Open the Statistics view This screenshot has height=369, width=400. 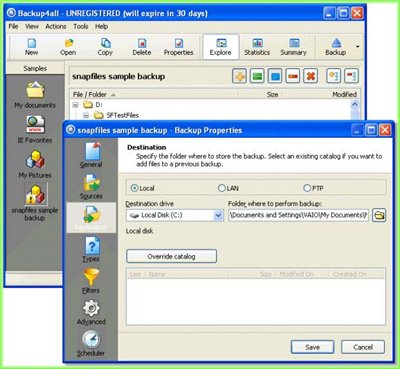(x=257, y=47)
